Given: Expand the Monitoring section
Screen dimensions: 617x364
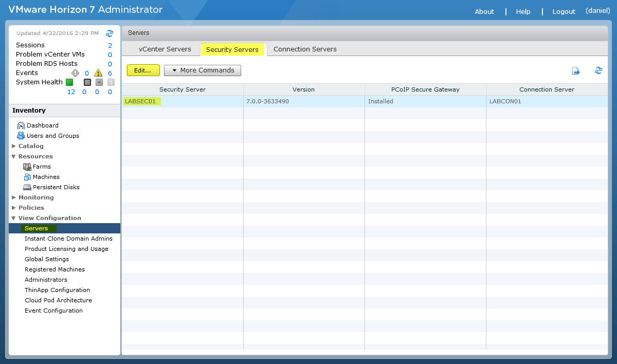Looking at the screenshot, I should 14,197.
